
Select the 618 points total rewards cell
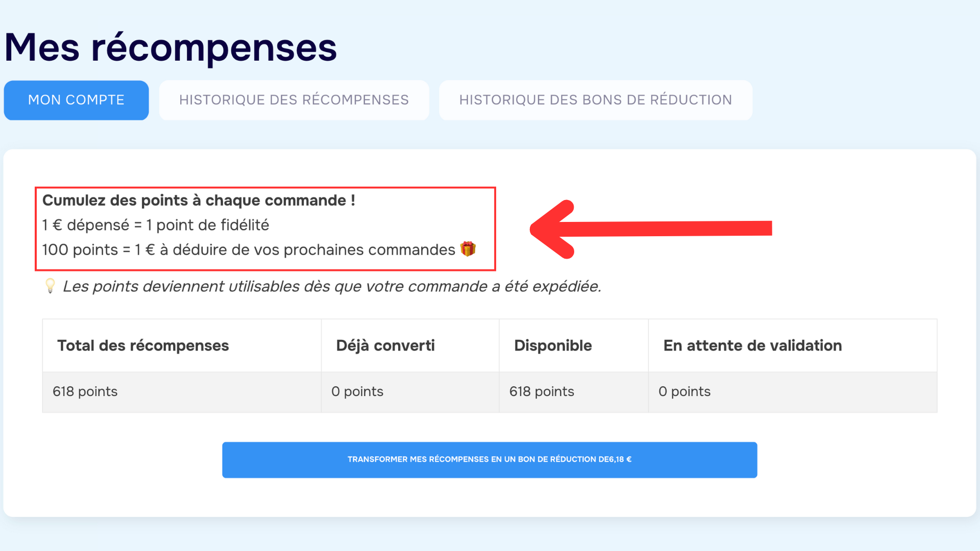[x=182, y=392]
